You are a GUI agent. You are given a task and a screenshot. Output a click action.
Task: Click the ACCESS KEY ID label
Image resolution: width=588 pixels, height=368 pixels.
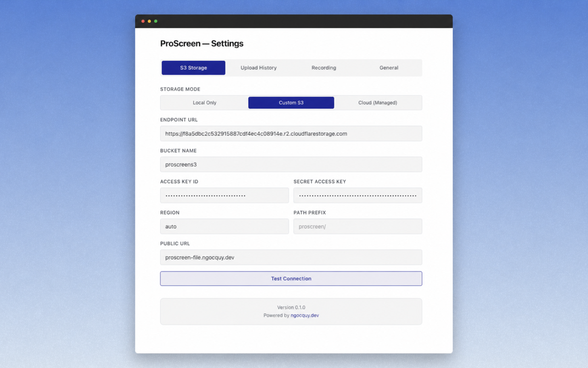179,182
